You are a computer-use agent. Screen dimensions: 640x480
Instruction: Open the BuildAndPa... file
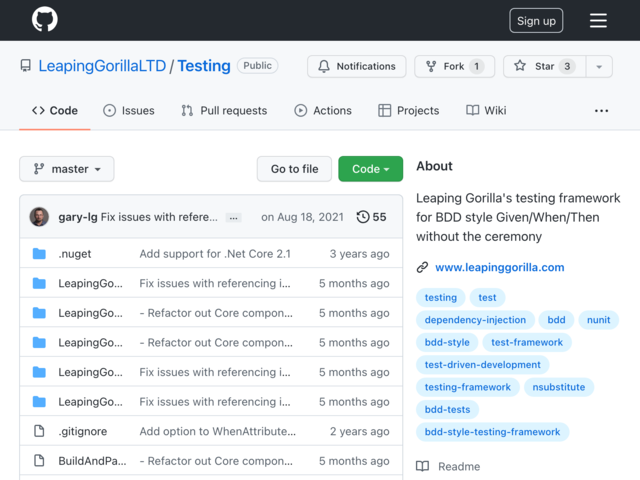click(92, 461)
